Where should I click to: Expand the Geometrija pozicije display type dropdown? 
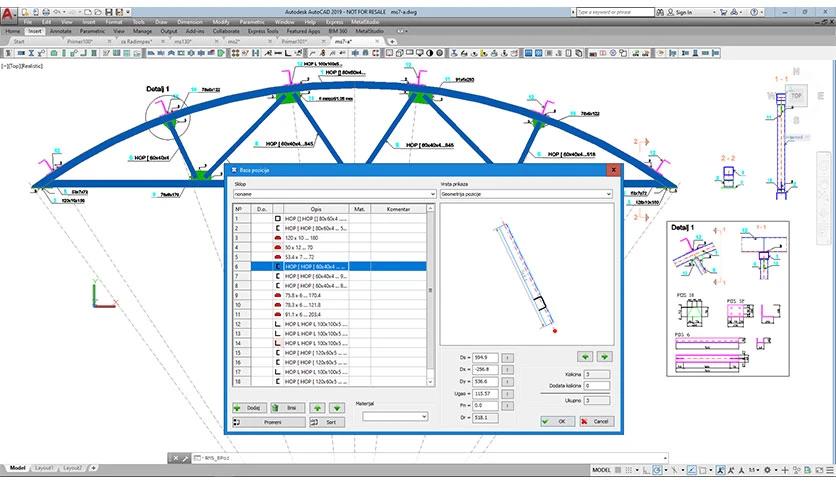526,194
